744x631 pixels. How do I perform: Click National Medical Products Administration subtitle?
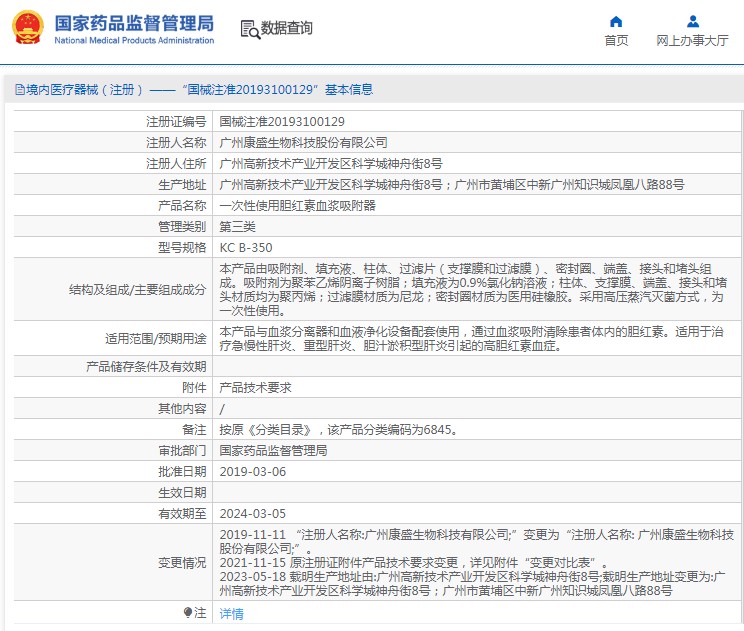(x=134, y=40)
